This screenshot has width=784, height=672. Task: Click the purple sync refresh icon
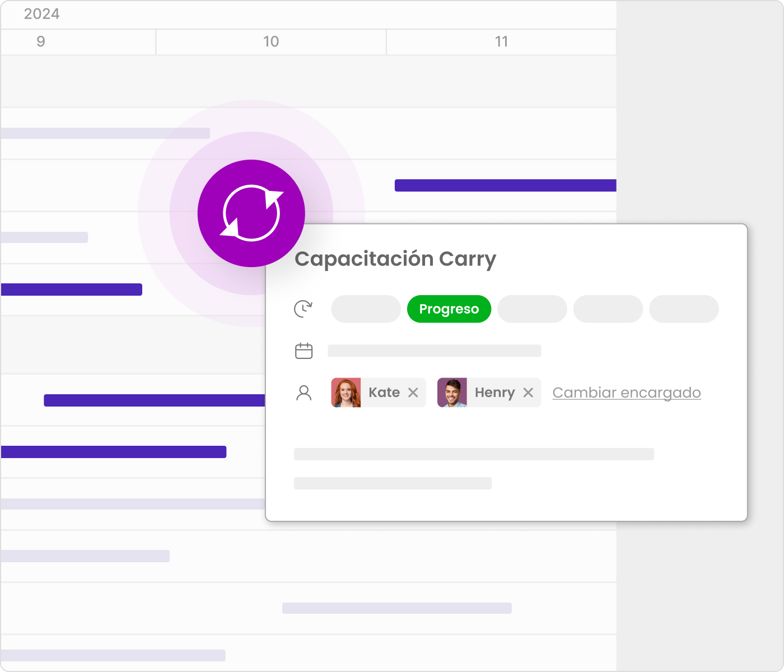(x=251, y=213)
